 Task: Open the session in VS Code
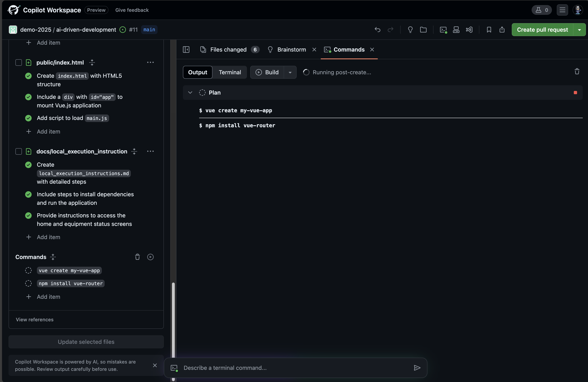pyautogui.click(x=469, y=30)
